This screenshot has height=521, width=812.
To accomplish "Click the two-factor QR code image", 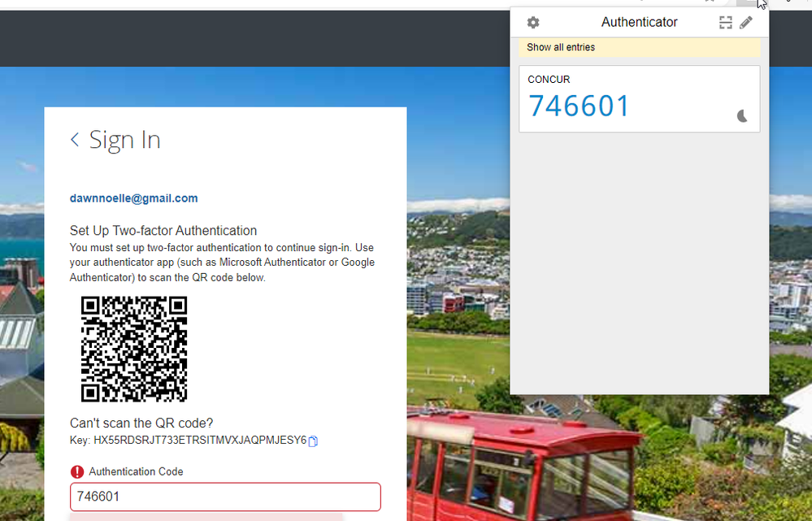I will coord(134,349).
